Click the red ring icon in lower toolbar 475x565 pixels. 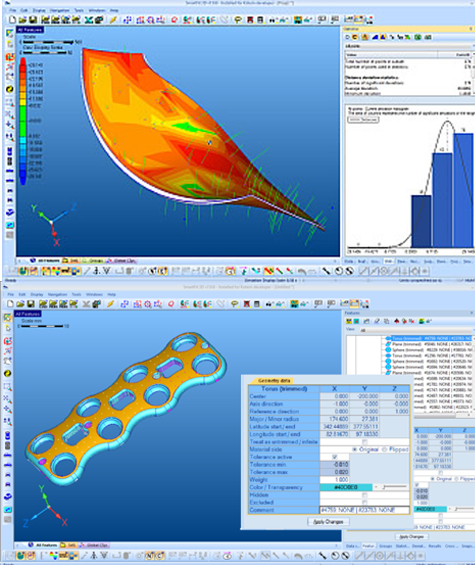click(x=171, y=304)
